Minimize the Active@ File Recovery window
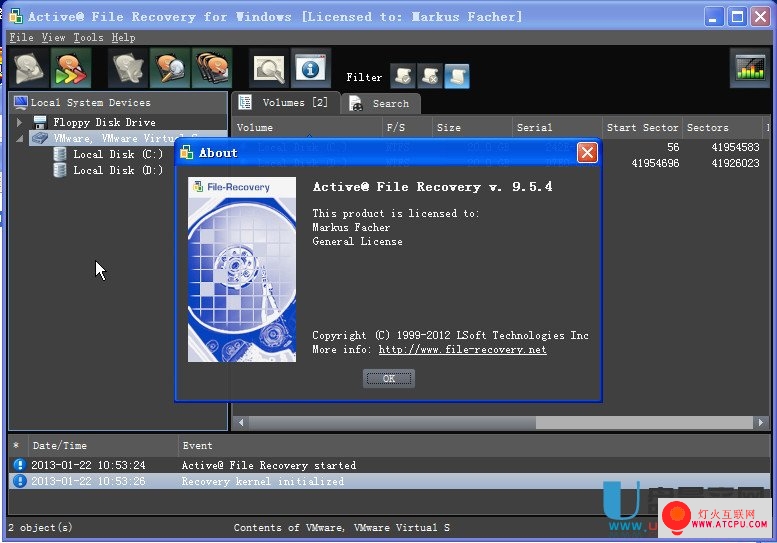Image resolution: width=777 pixels, height=543 pixels. 714,17
